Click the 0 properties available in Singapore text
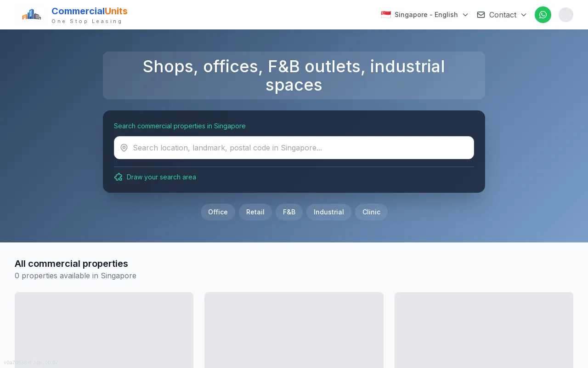This screenshot has width=588, height=368. pyautogui.click(x=75, y=276)
